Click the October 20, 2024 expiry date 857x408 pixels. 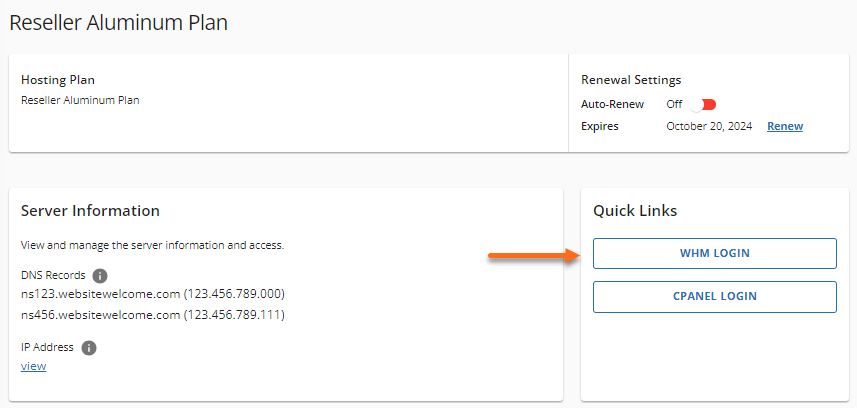[712, 126]
